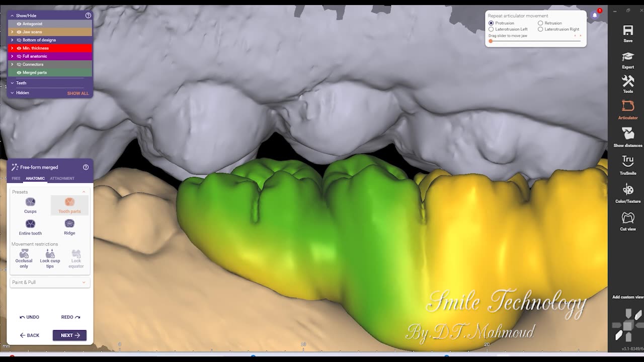Select the Retrusion radio button

tap(540, 23)
